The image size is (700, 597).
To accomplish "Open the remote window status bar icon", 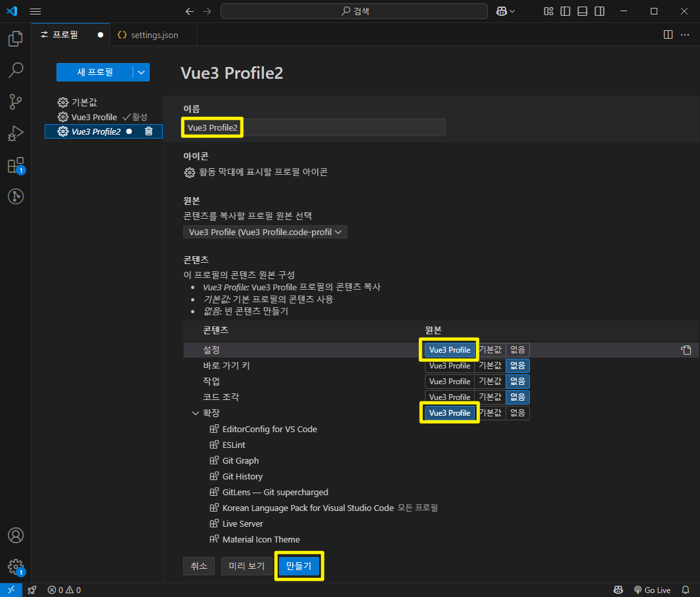I will coord(11,590).
